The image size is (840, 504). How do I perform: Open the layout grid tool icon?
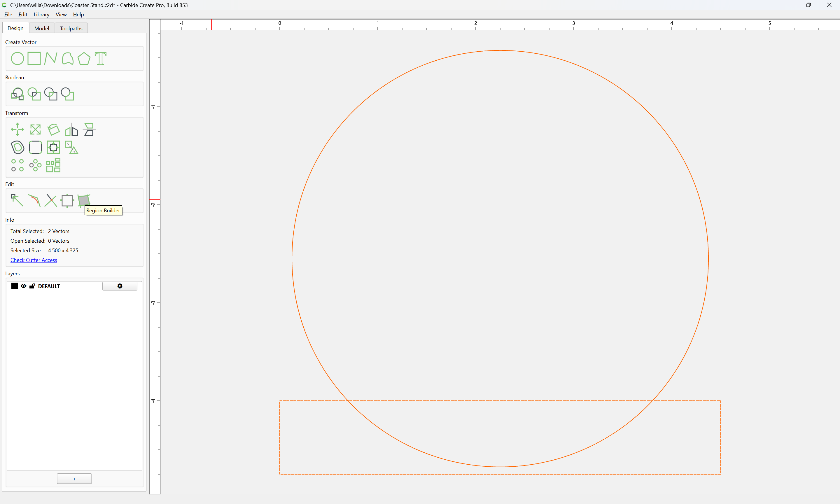tap(53, 165)
